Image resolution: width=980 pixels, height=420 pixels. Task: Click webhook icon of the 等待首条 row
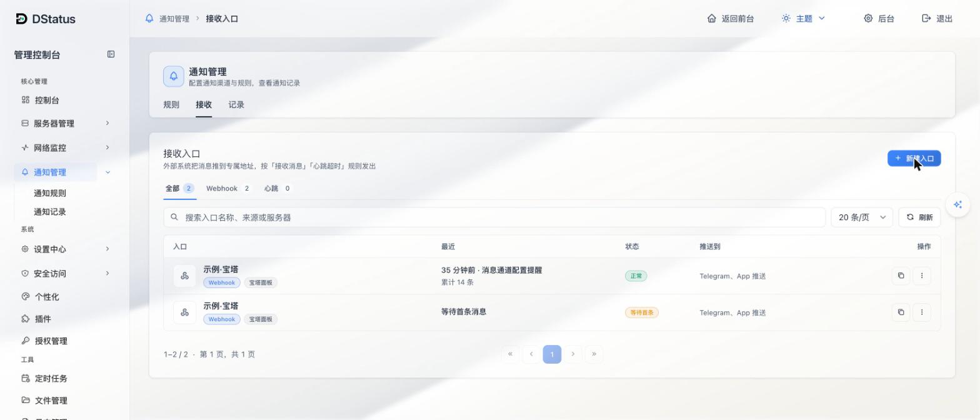coord(184,312)
